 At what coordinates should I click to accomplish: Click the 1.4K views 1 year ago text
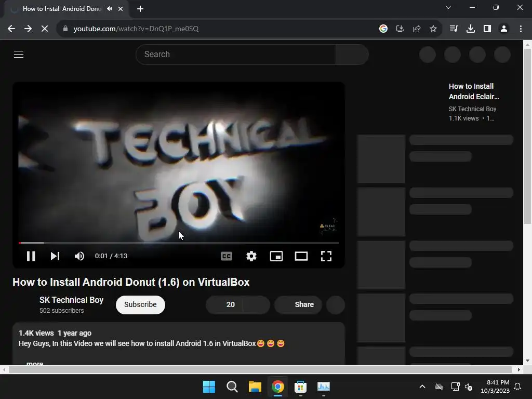[x=55, y=333]
